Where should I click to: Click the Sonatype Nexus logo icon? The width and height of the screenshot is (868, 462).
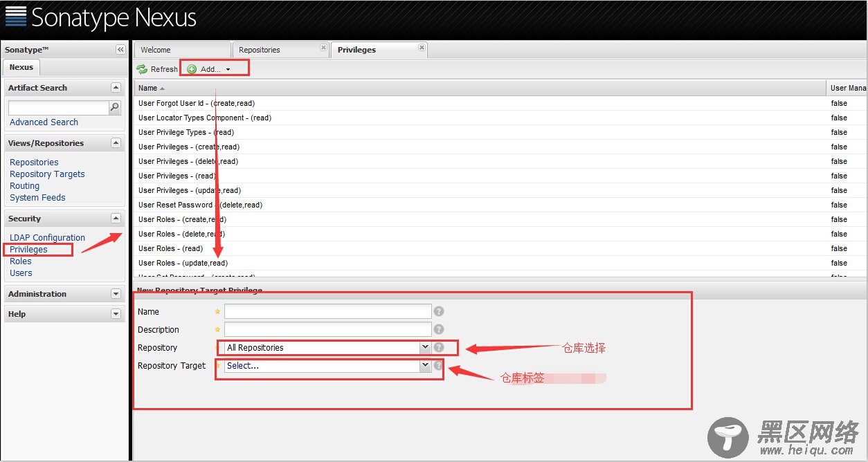click(x=16, y=17)
